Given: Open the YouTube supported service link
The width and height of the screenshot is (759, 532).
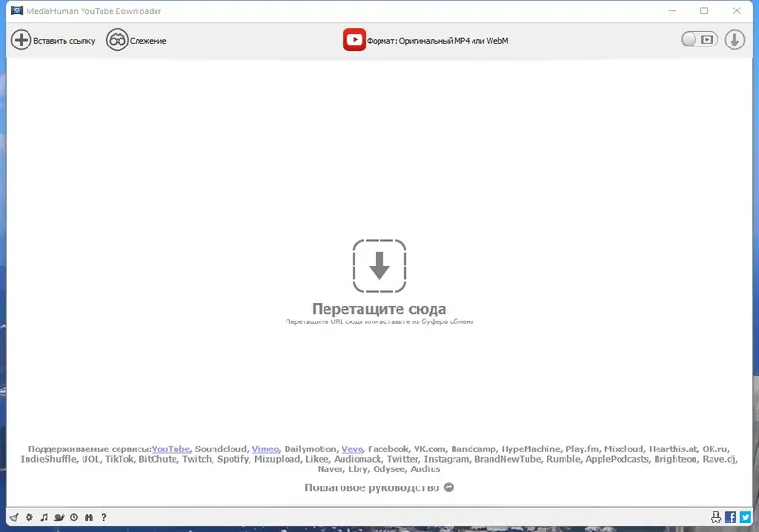Looking at the screenshot, I should pyautogui.click(x=171, y=449).
